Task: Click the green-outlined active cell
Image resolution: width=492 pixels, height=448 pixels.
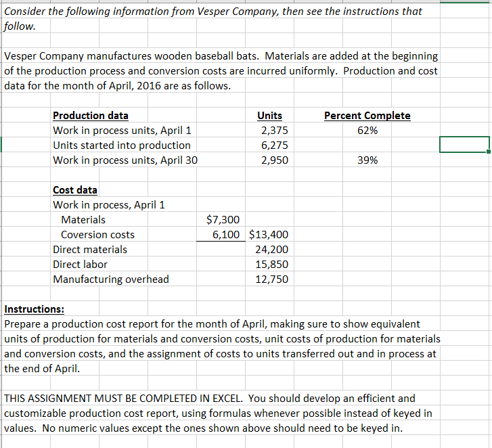Action: tap(464, 145)
